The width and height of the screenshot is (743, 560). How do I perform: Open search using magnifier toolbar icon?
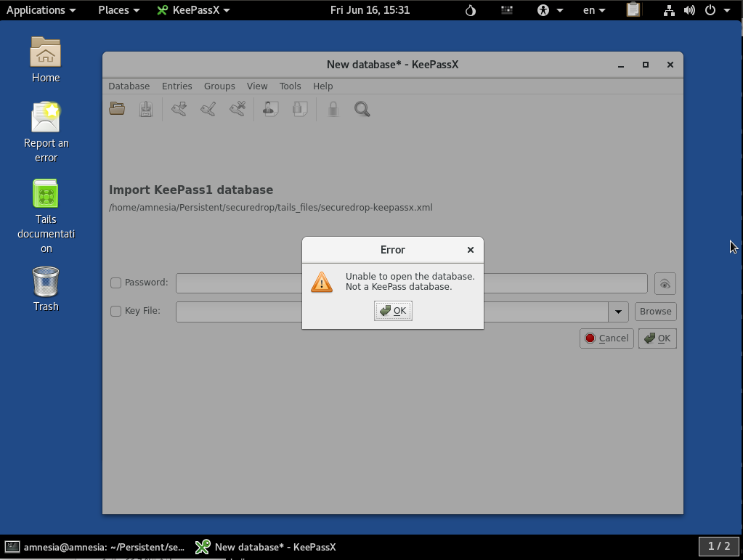(x=362, y=109)
